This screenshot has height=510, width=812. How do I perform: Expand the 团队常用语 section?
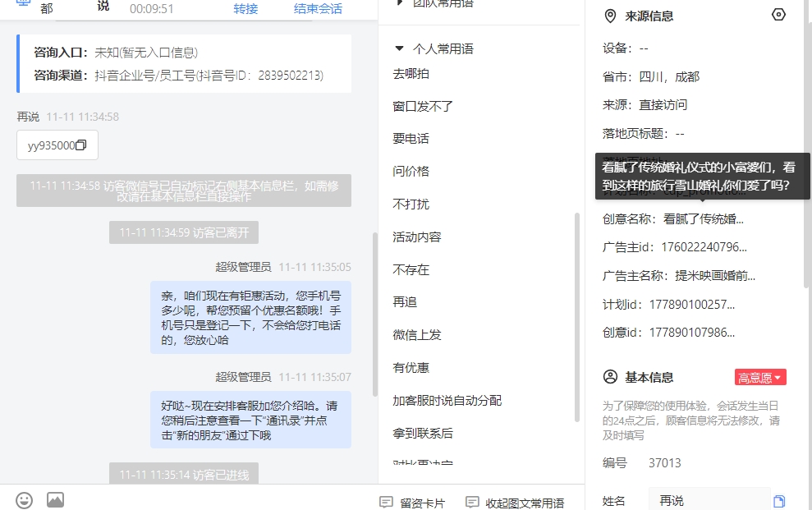[399, 2]
